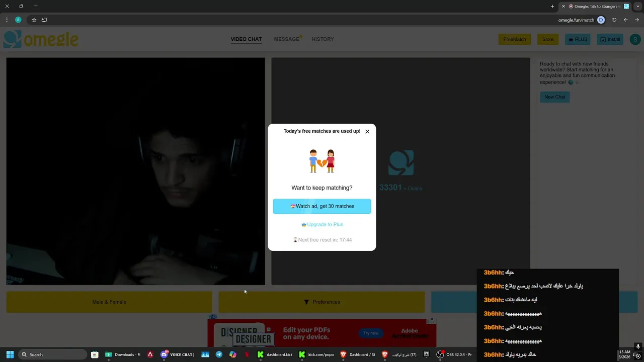Click the taskbar Search box

click(x=53, y=354)
